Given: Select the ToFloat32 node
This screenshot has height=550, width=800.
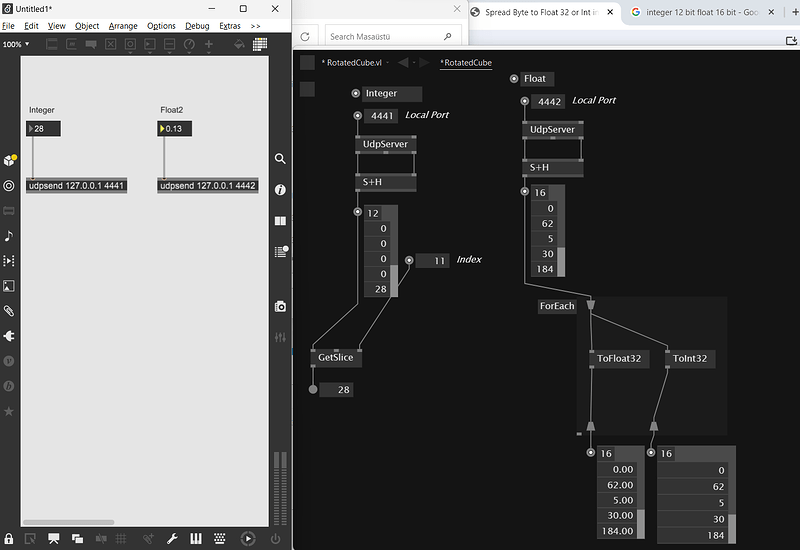Looking at the screenshot, I should point(619,359).
